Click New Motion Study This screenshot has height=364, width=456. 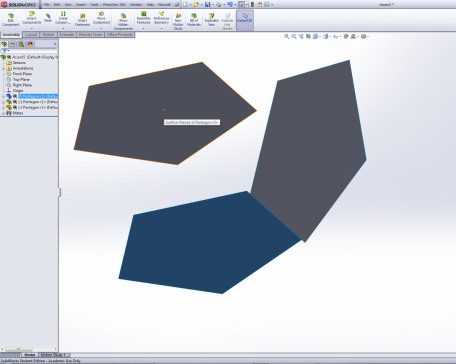coord(178,22)
